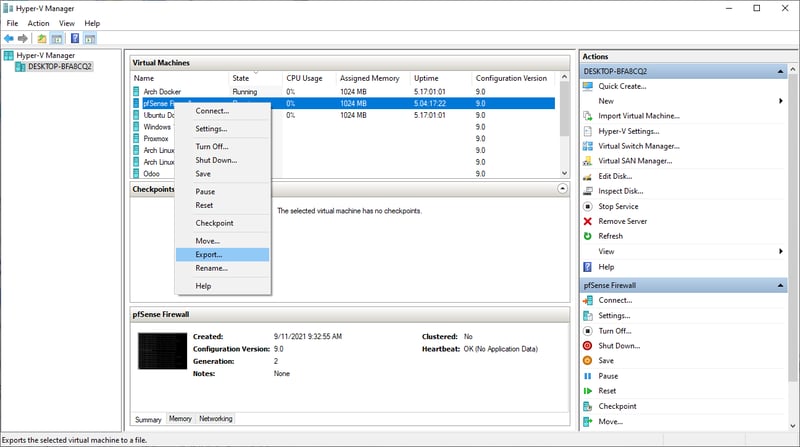Open the Memory tab
The width and height of the screenshot is (800, 447).
coord(180,419)
